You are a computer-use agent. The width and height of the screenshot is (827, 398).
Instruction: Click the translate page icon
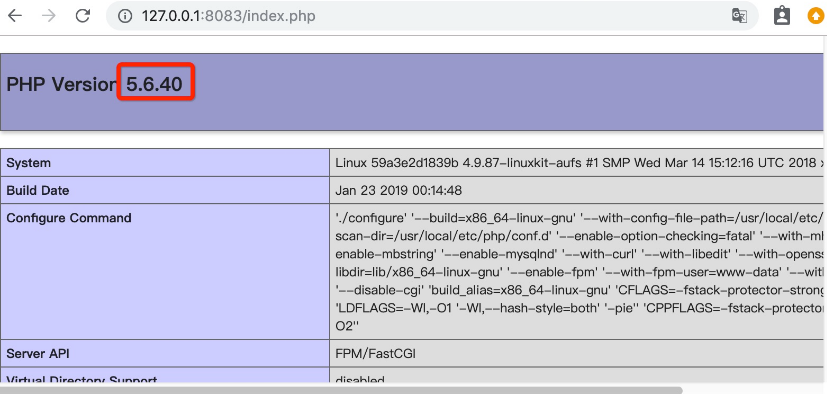pos(739,16)
